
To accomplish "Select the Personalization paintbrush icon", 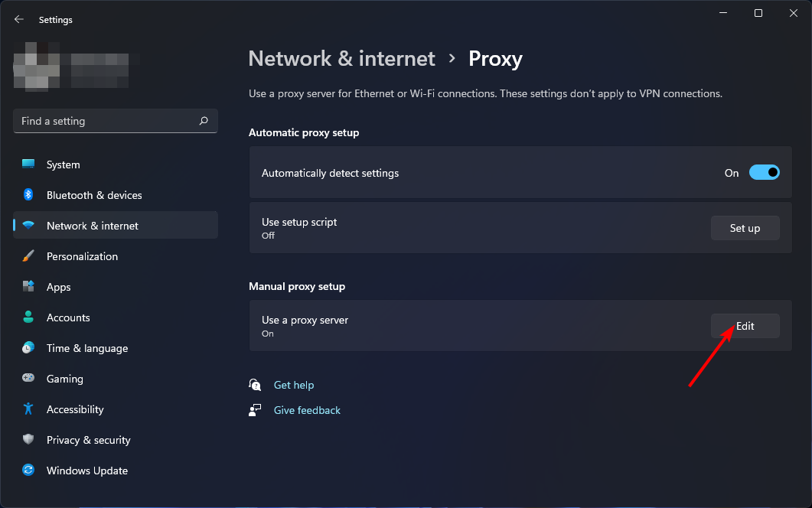I will (28, 256).
